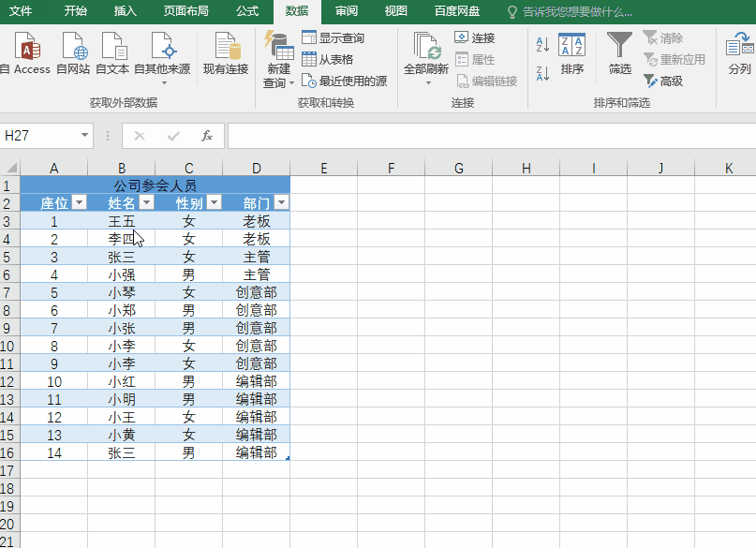Click cell containing 小琴
The image size is (756, 548).
coord(122,292)
